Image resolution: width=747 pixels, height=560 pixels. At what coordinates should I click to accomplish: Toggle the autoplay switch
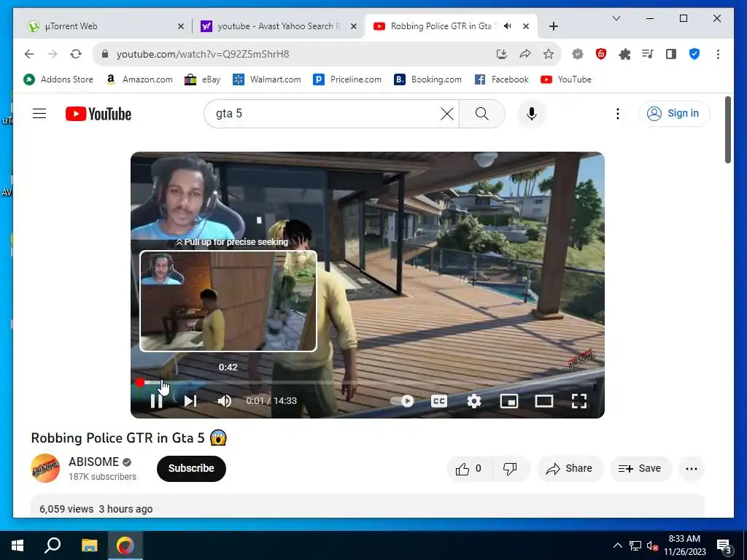pyautogui.click(x=403, y=401)
